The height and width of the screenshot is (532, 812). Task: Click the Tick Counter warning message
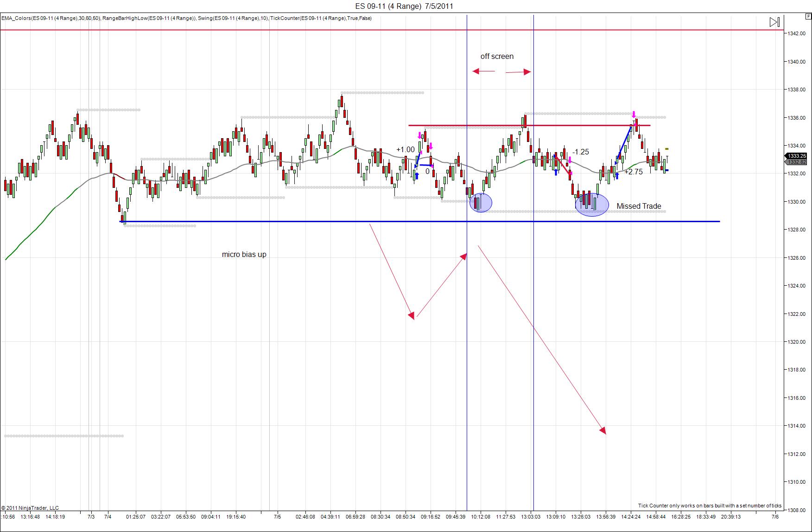pyautogui.click(x=710, y=506)
